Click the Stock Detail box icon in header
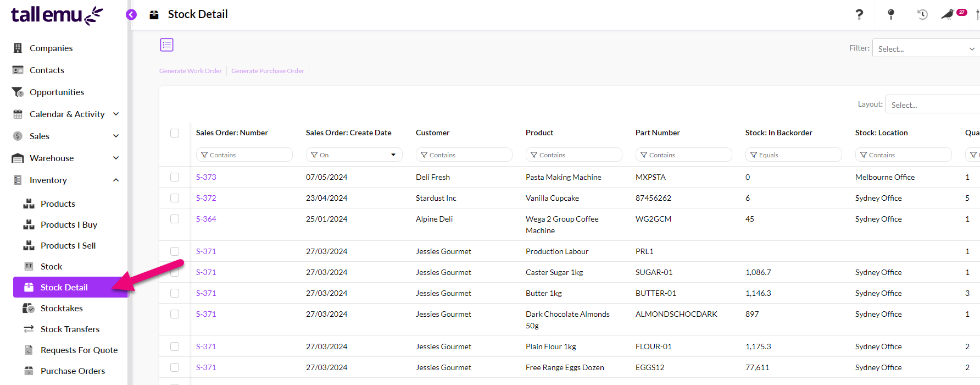 154,15
